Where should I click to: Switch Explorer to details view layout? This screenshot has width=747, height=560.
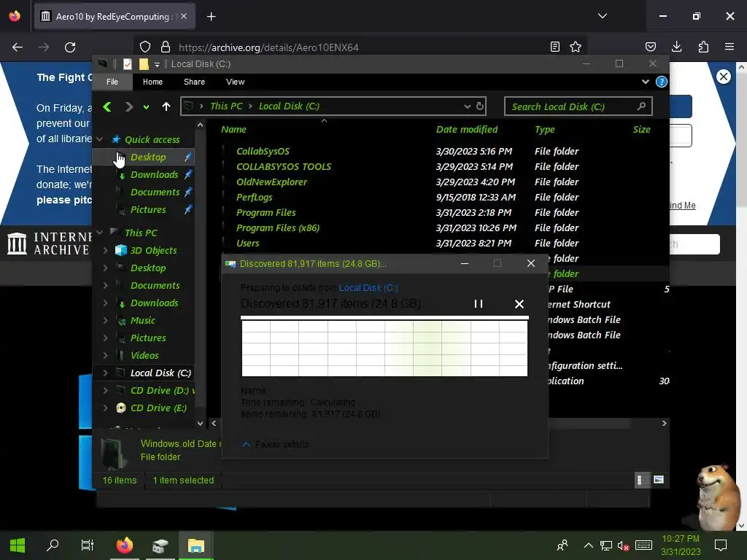pos(642,480)
